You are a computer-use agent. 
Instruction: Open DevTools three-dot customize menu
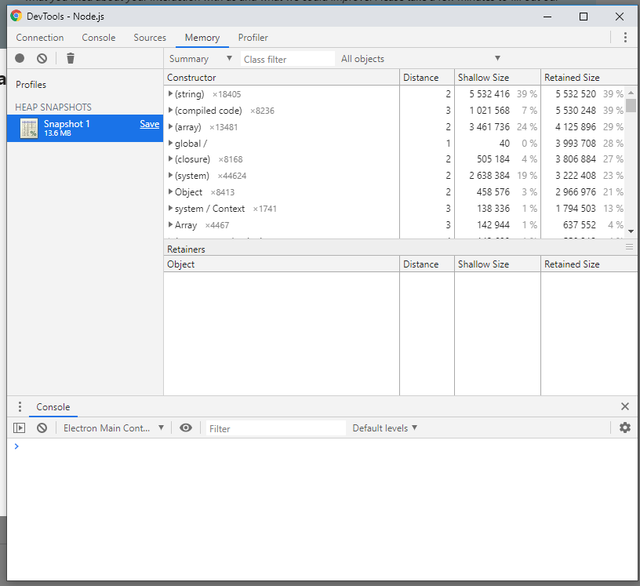pos(626,38)
